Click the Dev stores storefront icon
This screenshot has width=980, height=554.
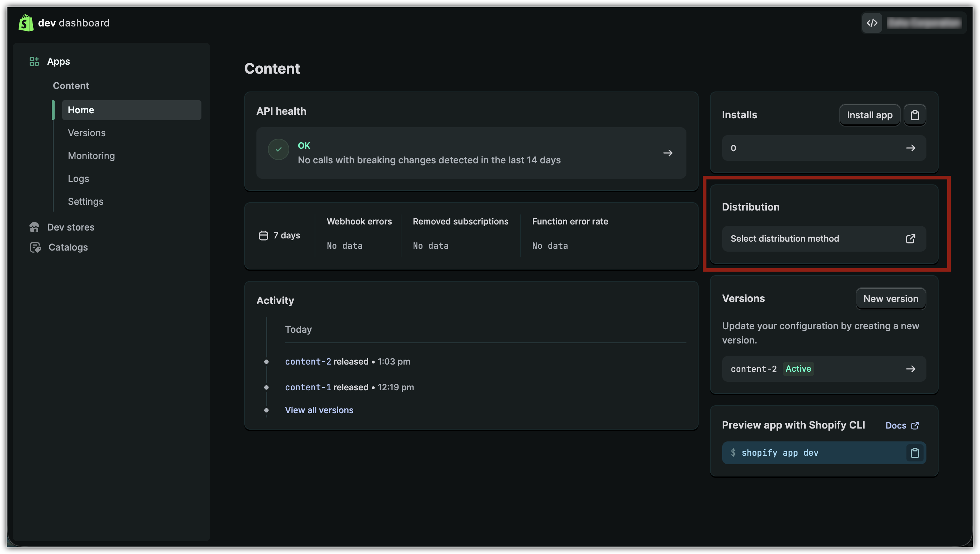[x=34, y=227]
